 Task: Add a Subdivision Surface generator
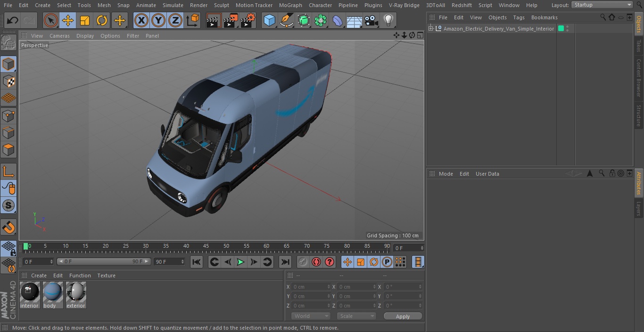pyautogui.click(x=304, y=20)
